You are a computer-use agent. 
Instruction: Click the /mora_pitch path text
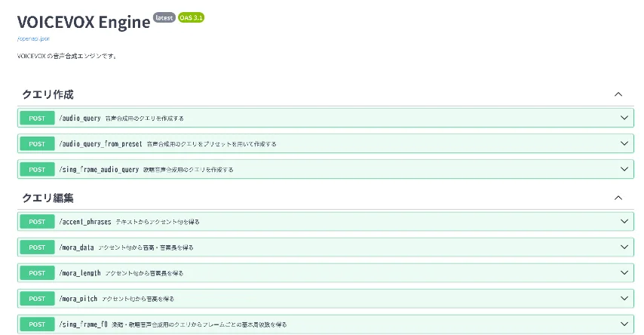[x=78, y=299]
